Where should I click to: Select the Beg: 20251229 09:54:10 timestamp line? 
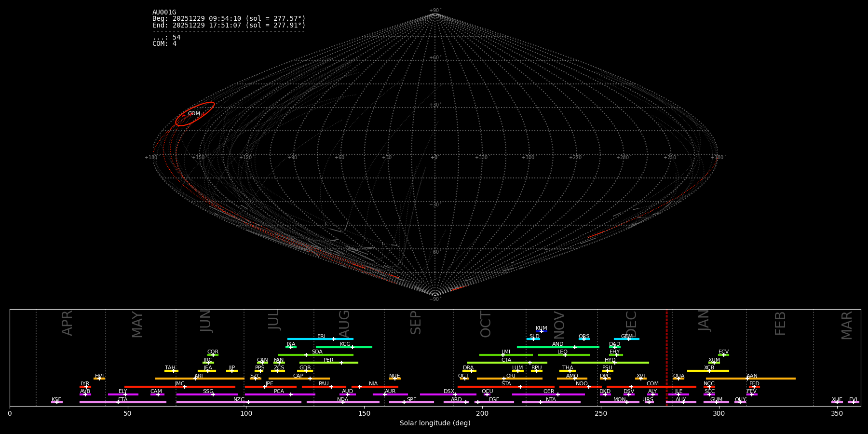[229, 19]
